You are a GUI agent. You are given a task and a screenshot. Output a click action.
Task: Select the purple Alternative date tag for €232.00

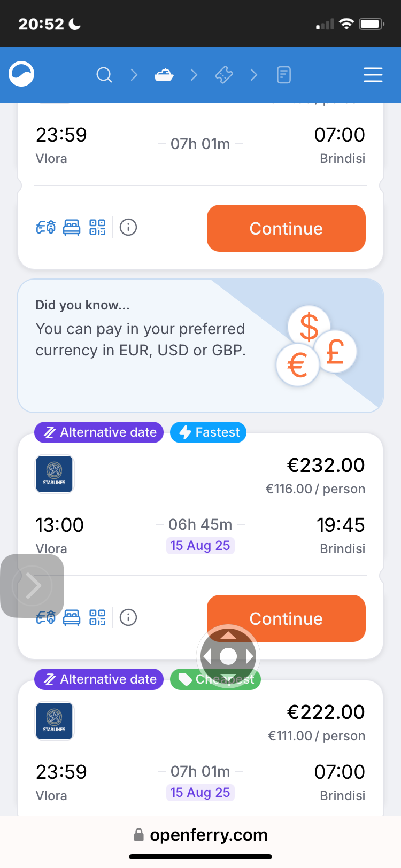(99, 432)
